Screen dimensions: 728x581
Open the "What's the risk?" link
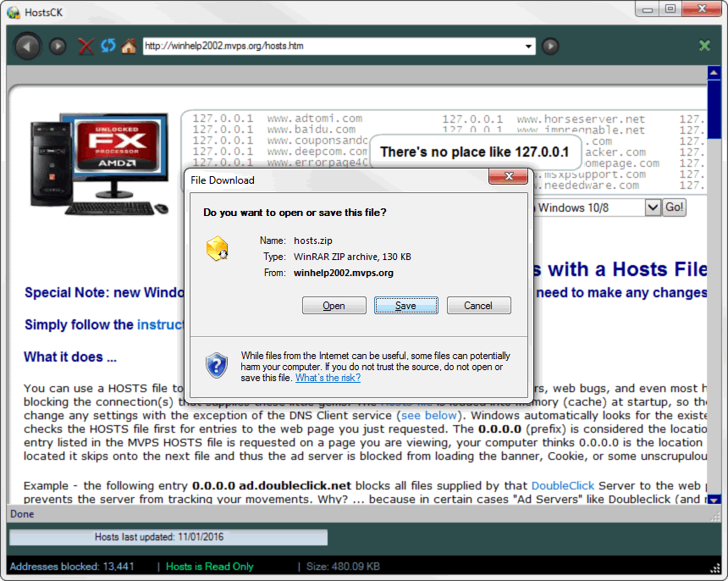click(x=328, y=378)
